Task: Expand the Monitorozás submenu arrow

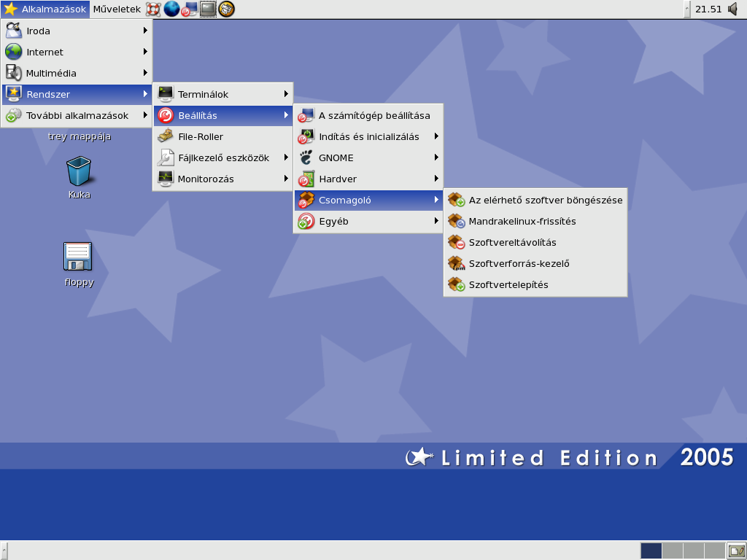Action: coord(286,179)
